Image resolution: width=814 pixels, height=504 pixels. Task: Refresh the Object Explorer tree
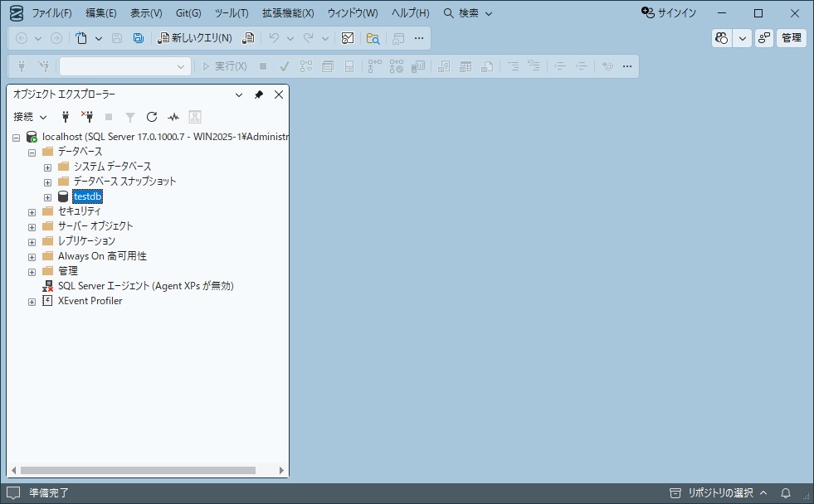click(152, 117)
